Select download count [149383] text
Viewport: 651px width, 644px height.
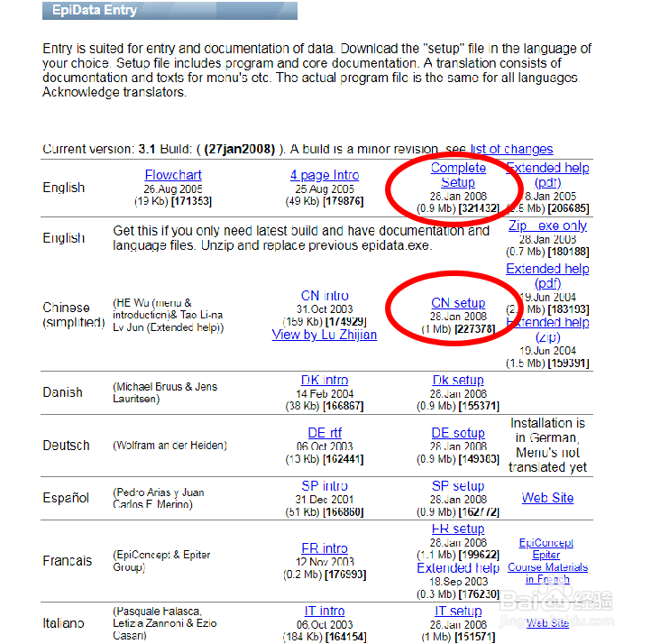point(479,459)
